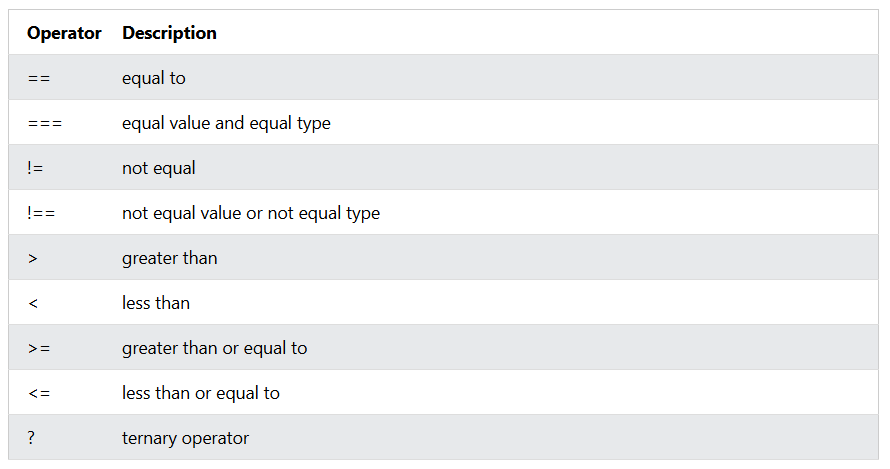Viewport: 890px width, 469px height.
Task: Click 'greater than or equal to' text
Action: [x=214, y=348]
